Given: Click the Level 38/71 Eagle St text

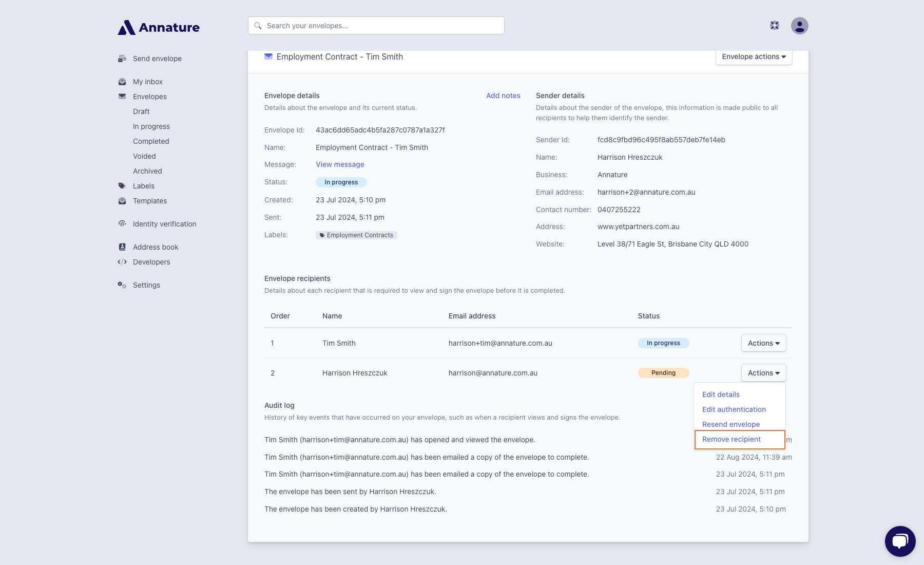Looking at the screenshot, I should coord(672,244).
